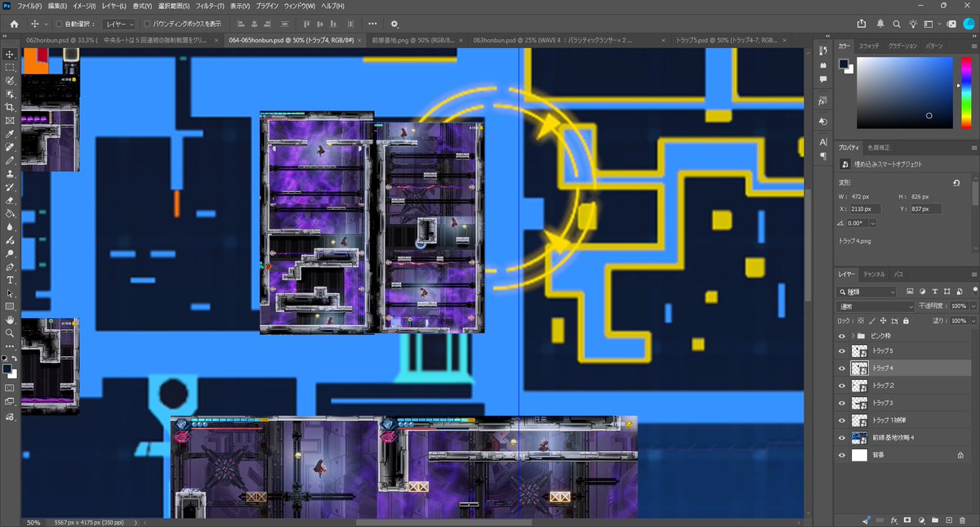Click the create new layer icon

tap(947, 520)
